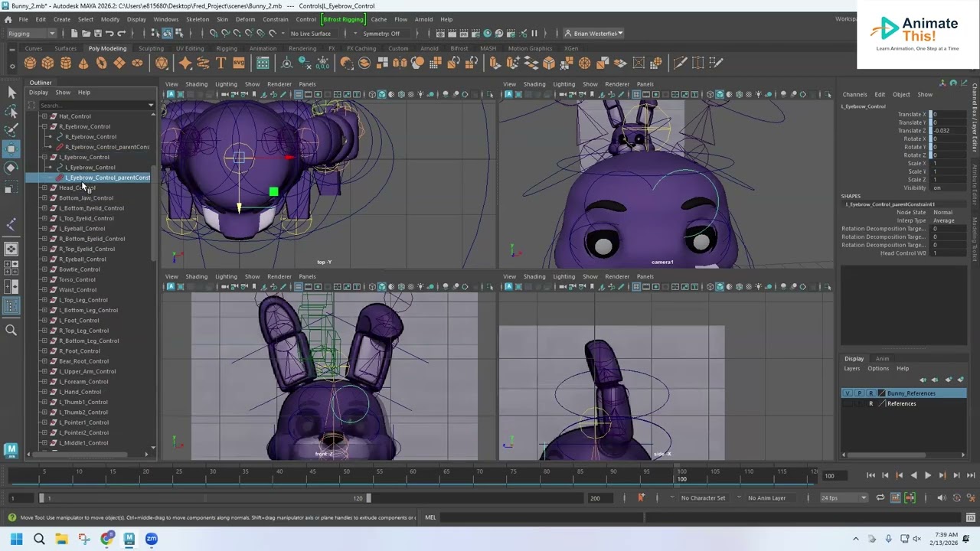Create a polygon sphere from the shelf
This screenshot has width=980, height=551.
pyautogui.click(x=30, y=63)
